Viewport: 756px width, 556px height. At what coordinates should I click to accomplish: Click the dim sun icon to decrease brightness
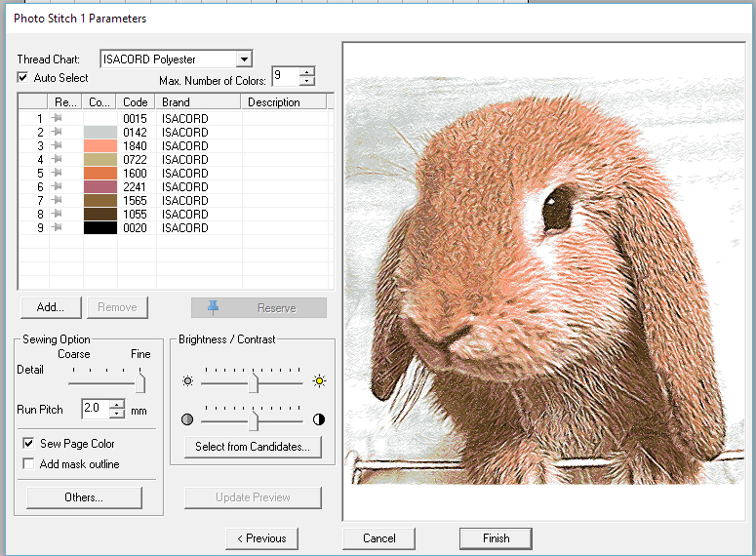tap(187, 381)
